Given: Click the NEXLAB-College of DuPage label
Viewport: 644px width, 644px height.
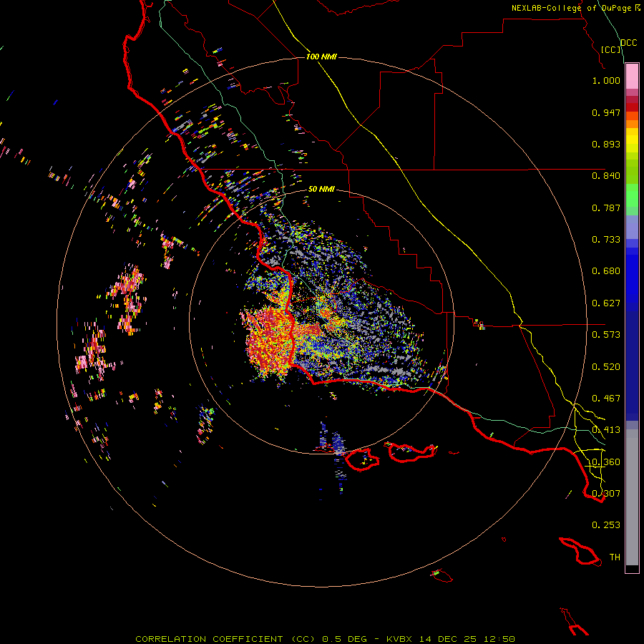Looking at the screenshot, I should point(572,8).
